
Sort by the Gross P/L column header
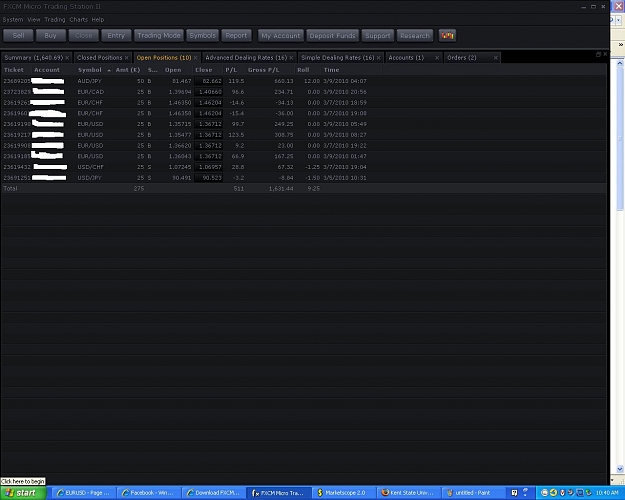270,70
